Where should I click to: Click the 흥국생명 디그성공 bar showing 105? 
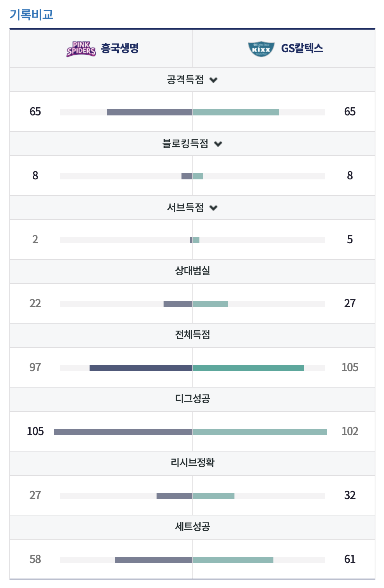pos(123,432)
